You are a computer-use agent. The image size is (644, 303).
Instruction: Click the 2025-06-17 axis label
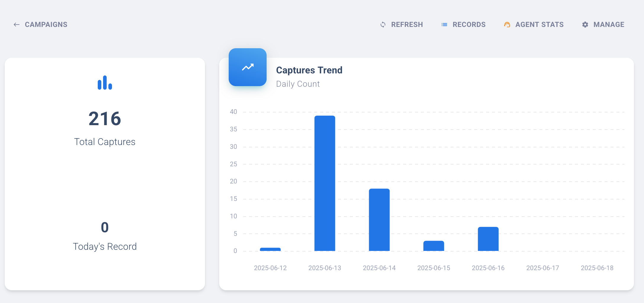(x=543, y=268)
